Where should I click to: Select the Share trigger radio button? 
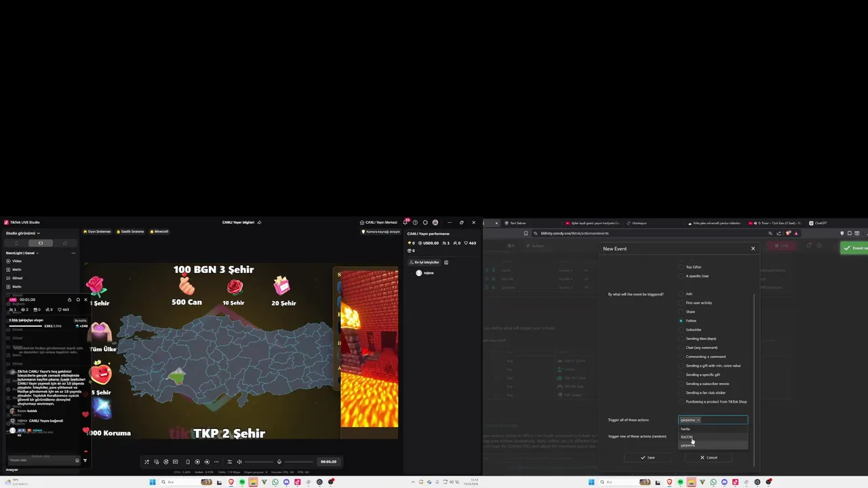click(x=682, y=312)
